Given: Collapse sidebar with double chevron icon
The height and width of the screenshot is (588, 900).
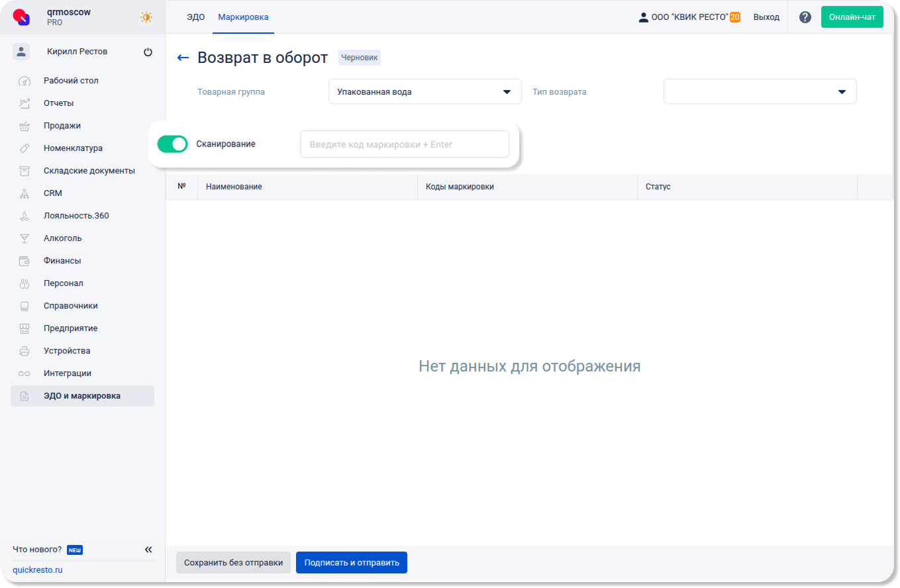Looking at the screenshot, I should tap(148, 550).
